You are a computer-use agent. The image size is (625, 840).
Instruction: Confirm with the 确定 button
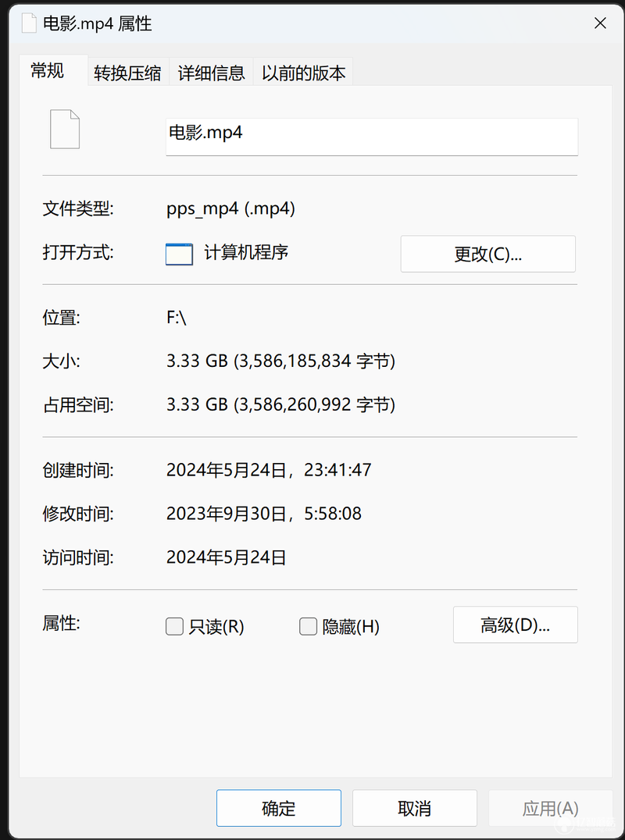click(x=279, y=808)
